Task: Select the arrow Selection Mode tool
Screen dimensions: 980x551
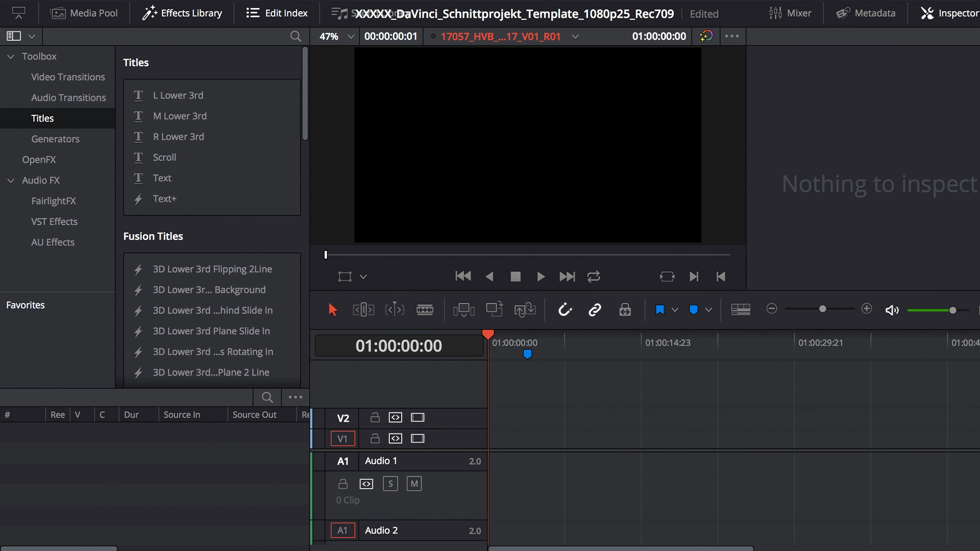Action: coord(332,310)
